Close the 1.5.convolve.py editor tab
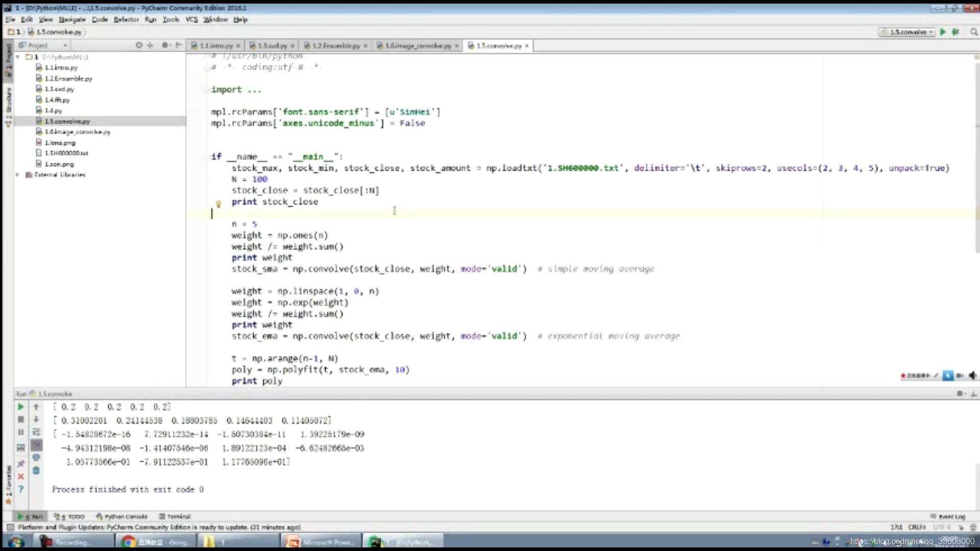This screenshot has height=551, width=980. point(527,46)
